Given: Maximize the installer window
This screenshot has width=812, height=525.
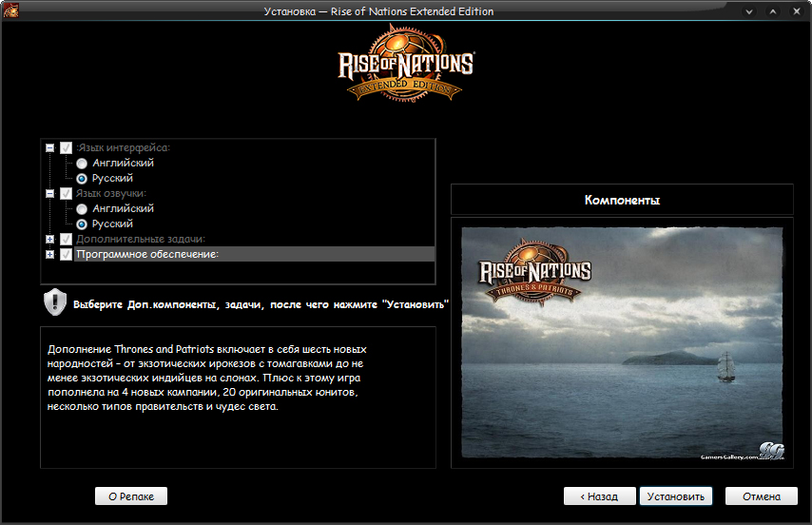Looking at the screenshot, I should click(x=773, y=11).
